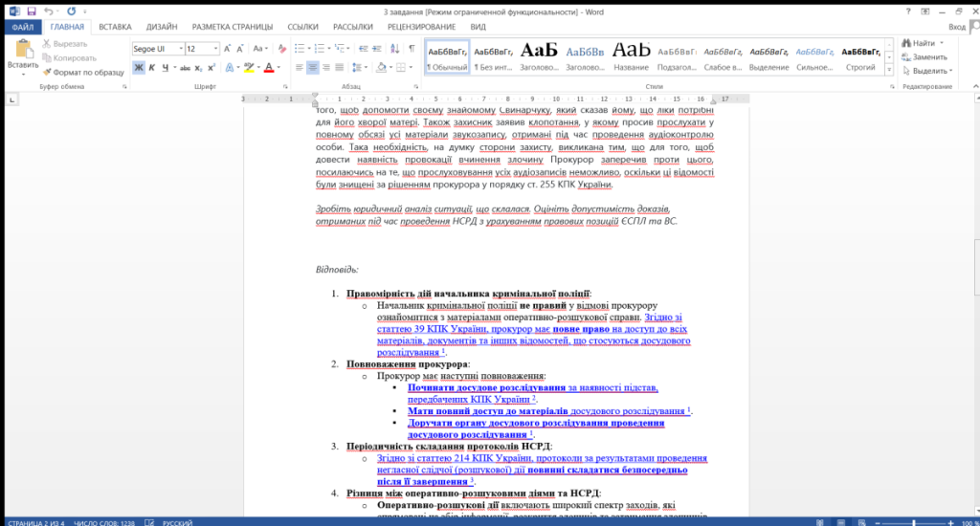Increase font size with the larger A icon
This screenshot has width=980, height=526.
[227, 49]
